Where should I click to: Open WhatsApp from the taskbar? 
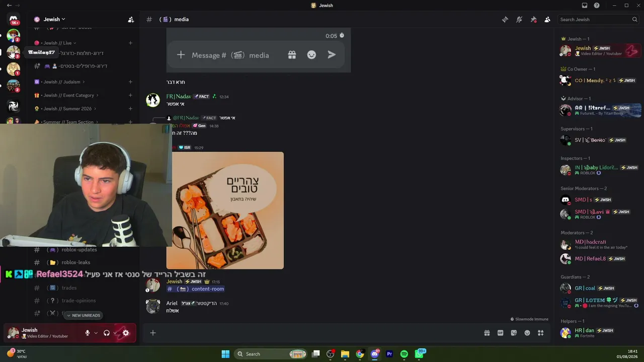419,354
